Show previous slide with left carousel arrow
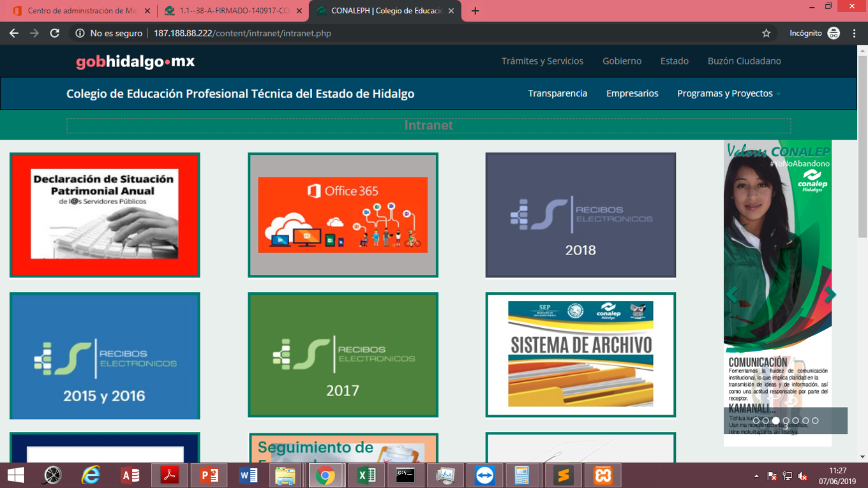The width and height of the screenshot is (868, 488). (x=732, y=295)
